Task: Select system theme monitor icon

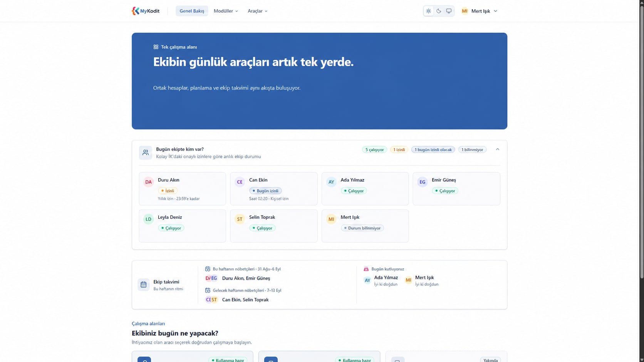Action: point(449,11)
